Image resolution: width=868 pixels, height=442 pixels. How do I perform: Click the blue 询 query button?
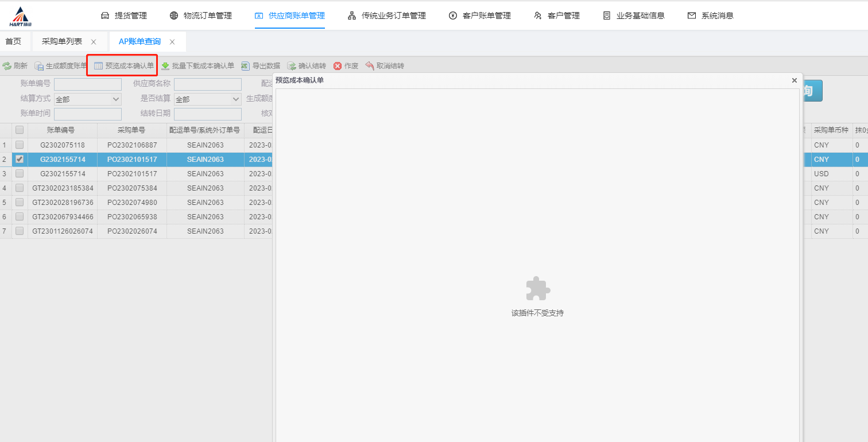(812, 90)
